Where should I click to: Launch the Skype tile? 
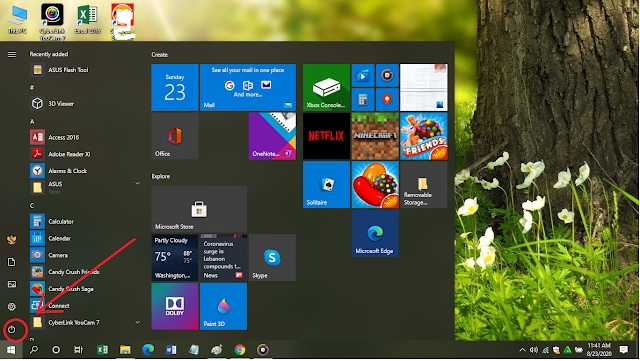point(272,258)
